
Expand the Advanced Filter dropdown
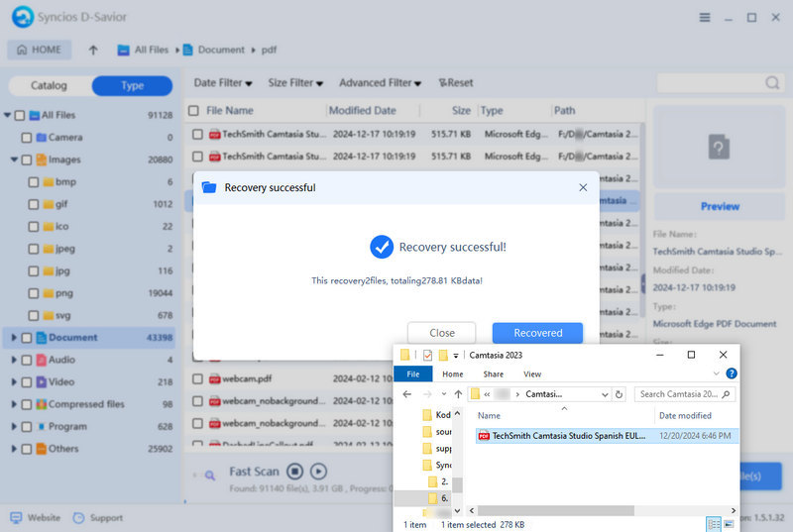(x=380, y=83)
